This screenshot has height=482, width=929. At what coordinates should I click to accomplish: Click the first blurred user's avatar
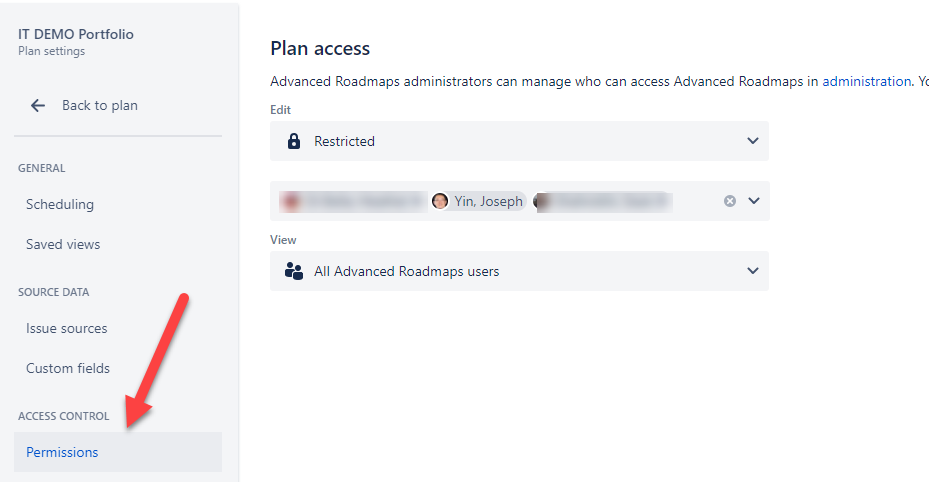click(290, 201)
